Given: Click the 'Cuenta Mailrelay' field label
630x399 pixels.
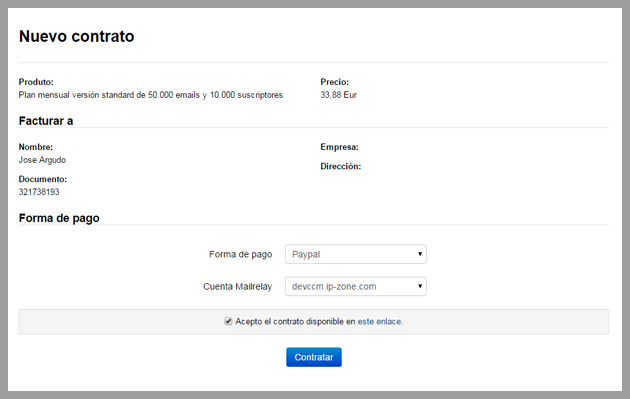Looking at the screenshot, I should click(237, 286).
